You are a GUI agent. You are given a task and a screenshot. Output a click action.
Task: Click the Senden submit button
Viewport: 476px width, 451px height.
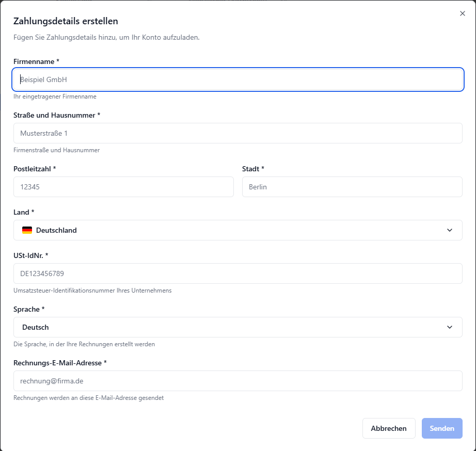(x=442, y=428)
